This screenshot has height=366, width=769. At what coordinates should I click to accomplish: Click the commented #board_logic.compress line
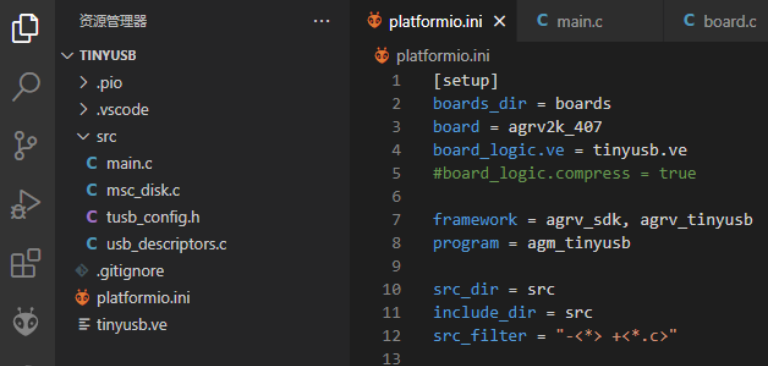click(x=564, y=173)
